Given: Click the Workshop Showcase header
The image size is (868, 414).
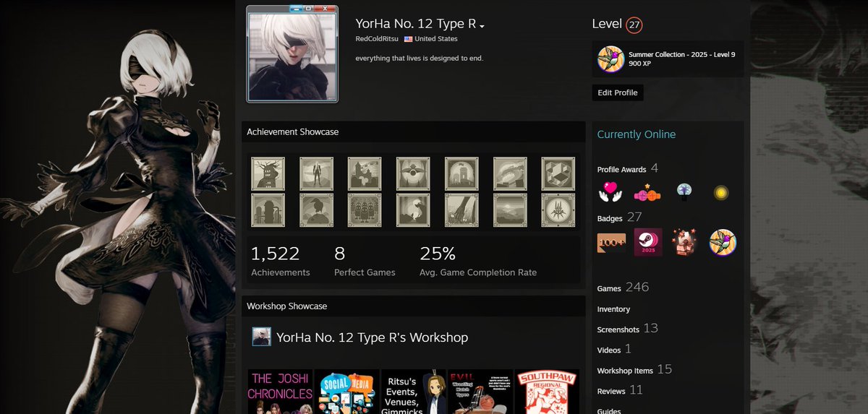Looking at the screenshot, I should (x=413, y=306).
